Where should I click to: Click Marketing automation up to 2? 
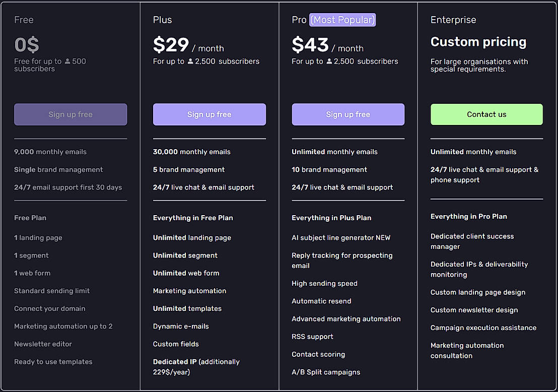click(x=63, y=326)
